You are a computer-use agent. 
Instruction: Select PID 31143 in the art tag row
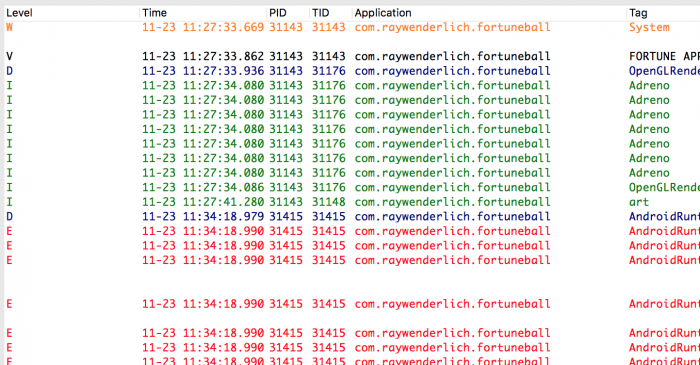tap(286, 202)
